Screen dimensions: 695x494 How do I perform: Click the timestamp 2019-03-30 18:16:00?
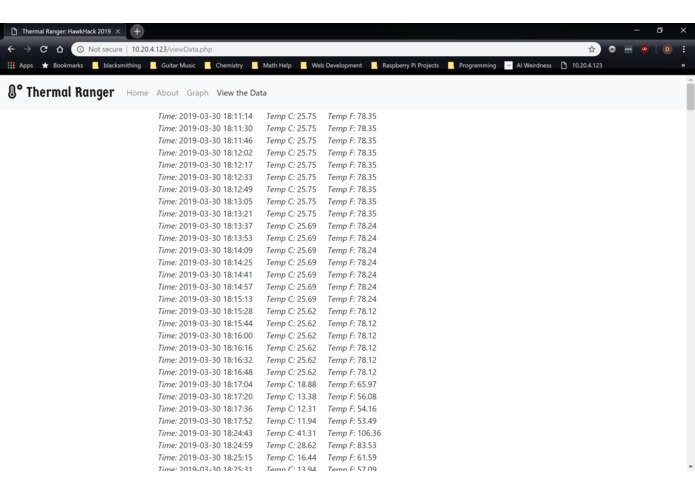(215, 335)
